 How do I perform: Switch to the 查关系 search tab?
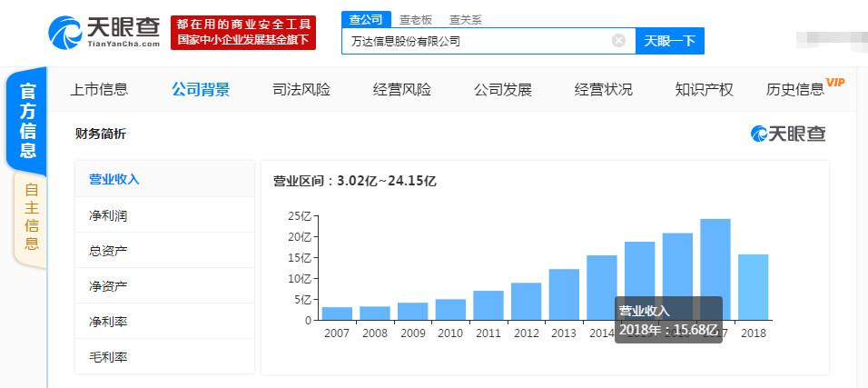tap(465, 19)
